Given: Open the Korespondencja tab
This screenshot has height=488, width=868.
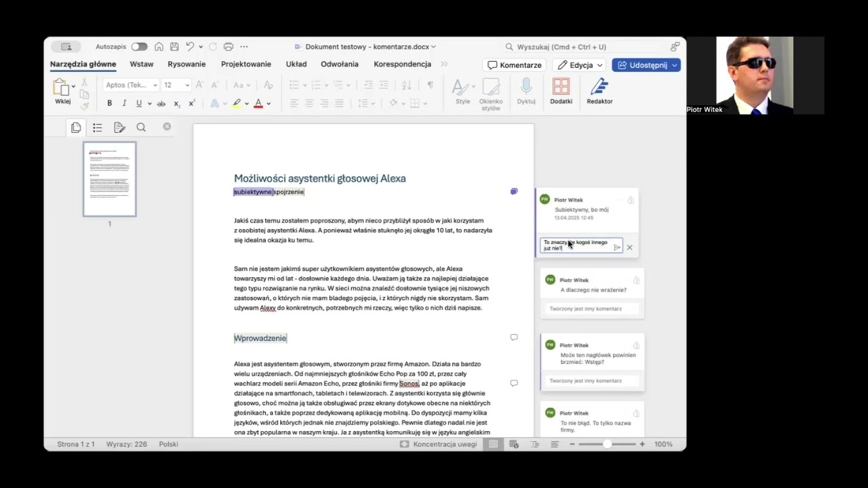Looking at the screenshot, I should tap(402, 64).
